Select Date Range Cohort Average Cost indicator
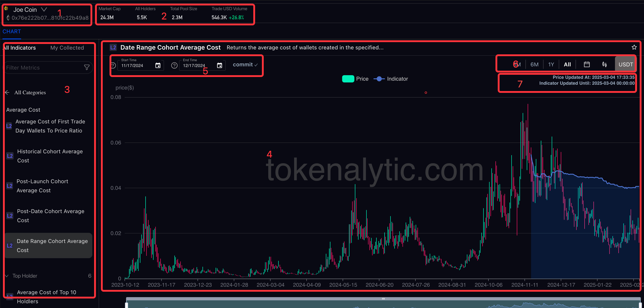 tap(49, 245)
